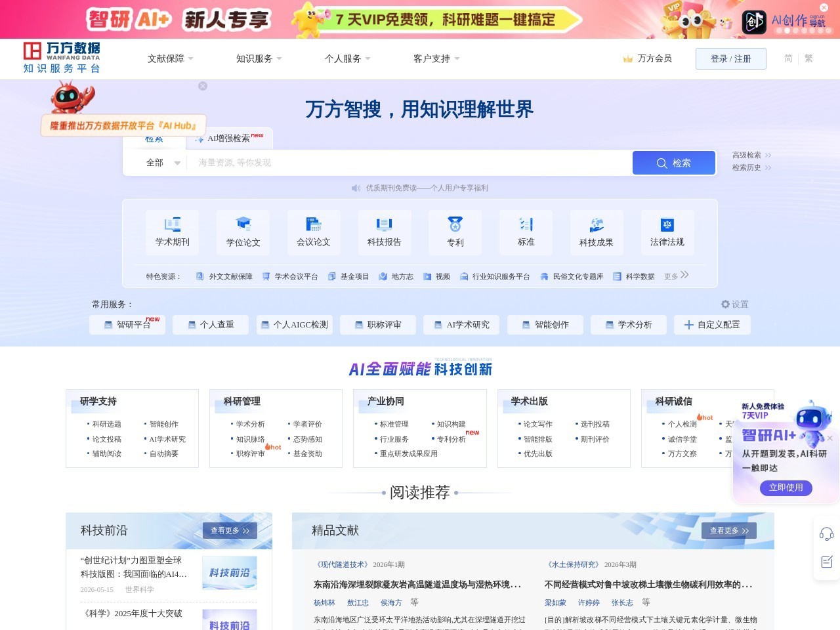Click the 视频 icon link
840x630 pixels.
(x=436, y=277)
